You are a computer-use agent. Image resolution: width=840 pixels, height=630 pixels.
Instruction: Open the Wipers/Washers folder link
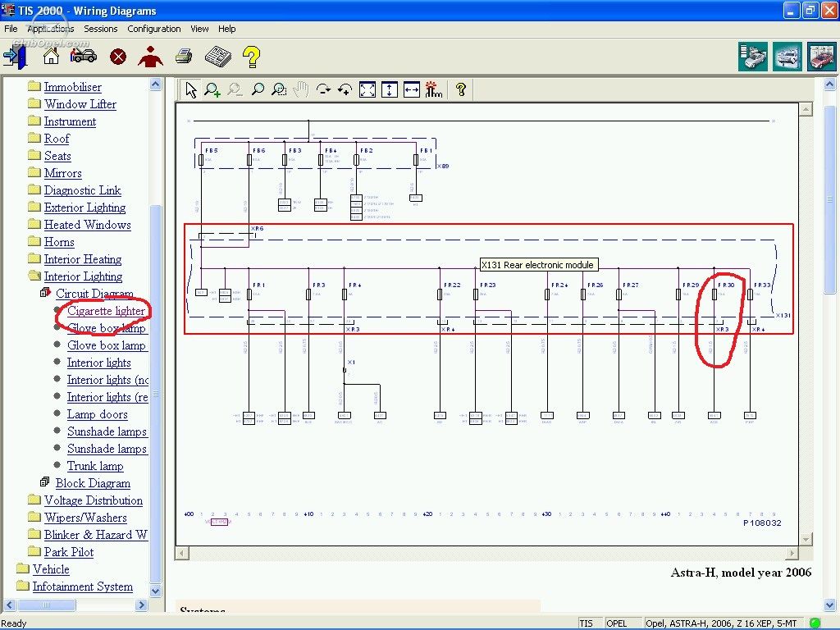(x=85, y=518)
